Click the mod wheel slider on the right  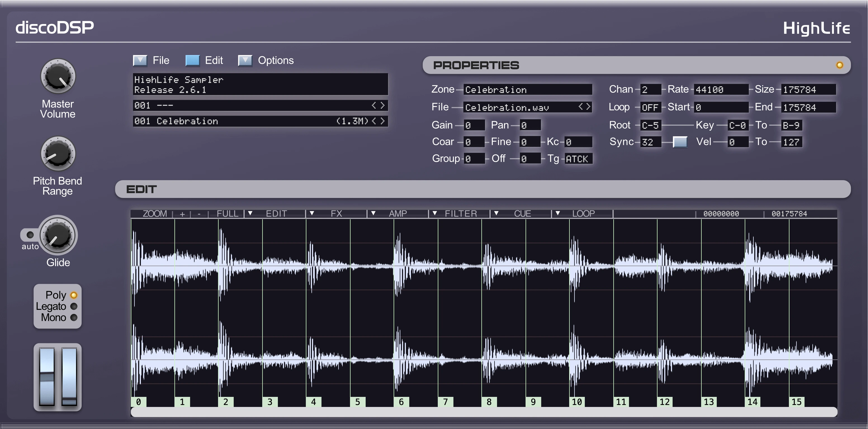69,376
